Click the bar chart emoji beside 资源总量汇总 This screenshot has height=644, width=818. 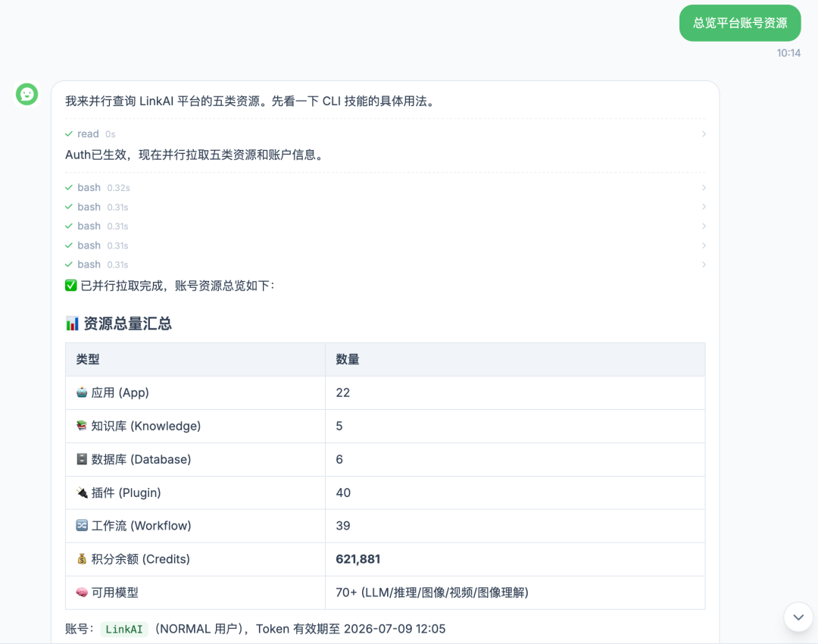[x=72, y=324]
